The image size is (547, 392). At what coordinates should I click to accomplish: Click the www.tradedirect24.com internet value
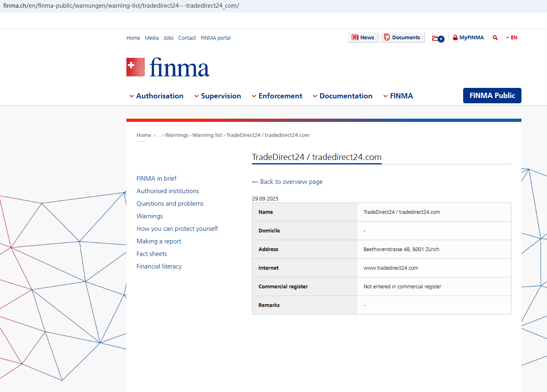point(391,268)
